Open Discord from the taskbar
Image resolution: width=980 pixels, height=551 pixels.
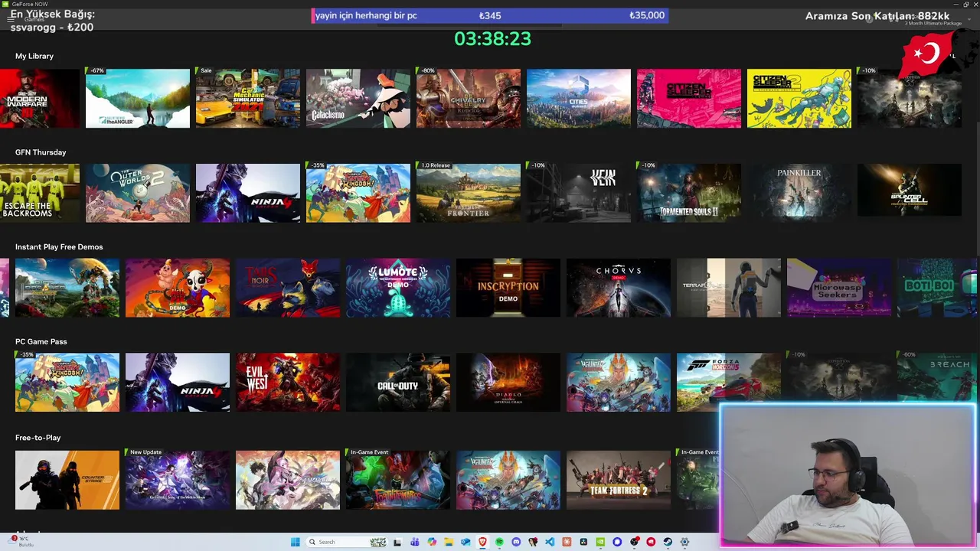pos(516,542)
